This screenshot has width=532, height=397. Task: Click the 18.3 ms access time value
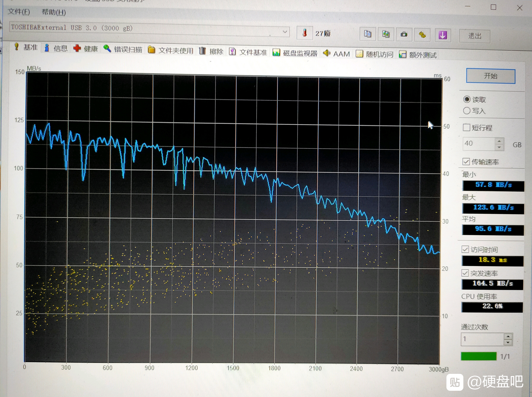tap(492, 261)
